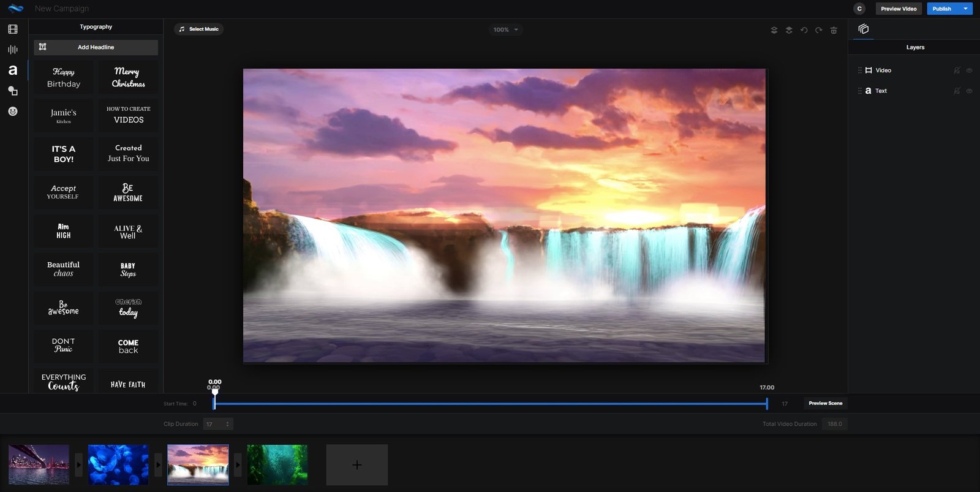Viewport: 980px width, 492px height.
Task: Open the emoji stickers panel
Action: click(13, 112)
